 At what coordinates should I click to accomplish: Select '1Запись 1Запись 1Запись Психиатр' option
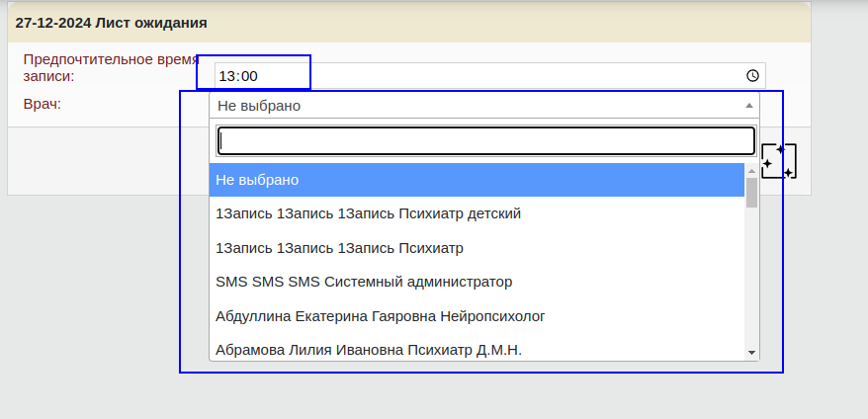(x=339, y=247)
